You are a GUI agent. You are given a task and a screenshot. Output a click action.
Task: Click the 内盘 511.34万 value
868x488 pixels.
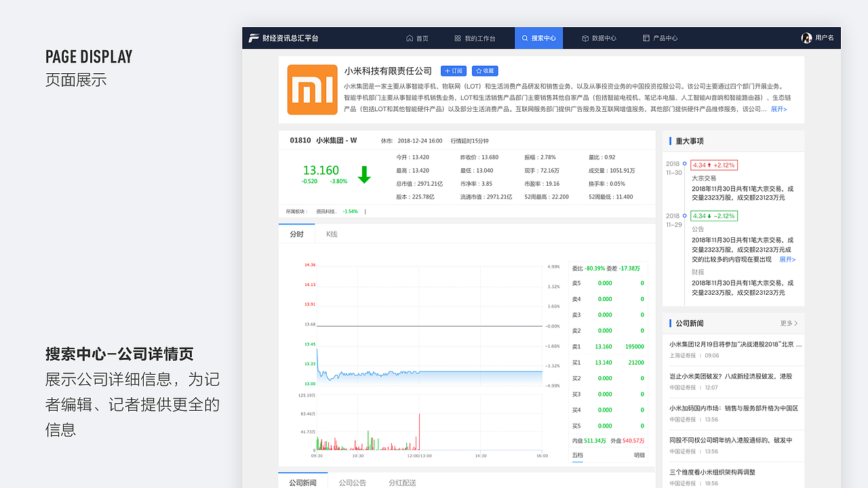(x=589, y=441)
